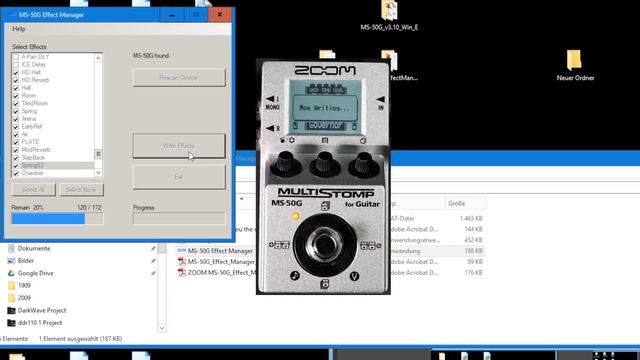Click the Select All button
The image size is (640, 360).
[x=33, y=189]
